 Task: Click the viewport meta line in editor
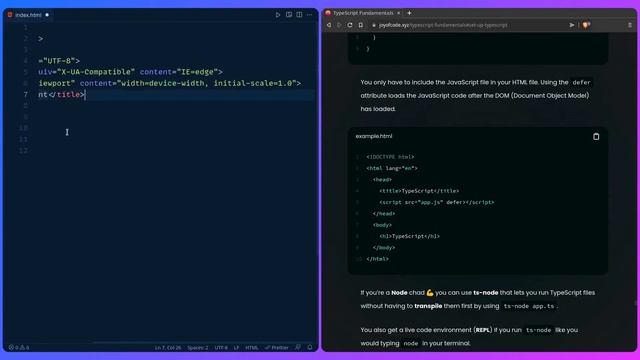point(169,83)
